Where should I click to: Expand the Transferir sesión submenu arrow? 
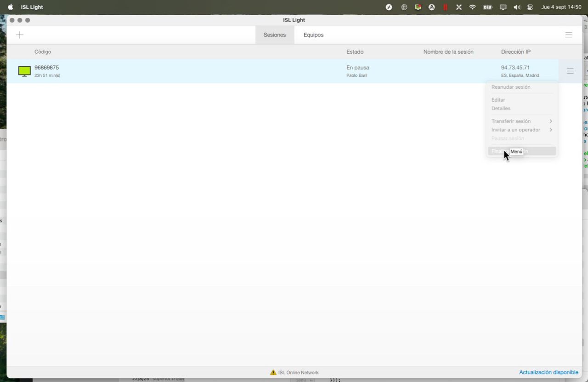click(550, 121)
